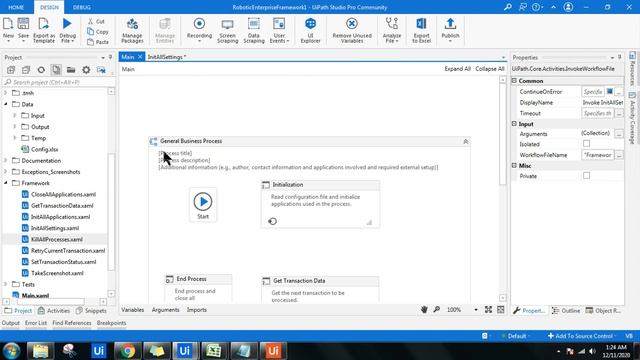Start Recording tool
The image size is (640, 360).
[199, 30]
